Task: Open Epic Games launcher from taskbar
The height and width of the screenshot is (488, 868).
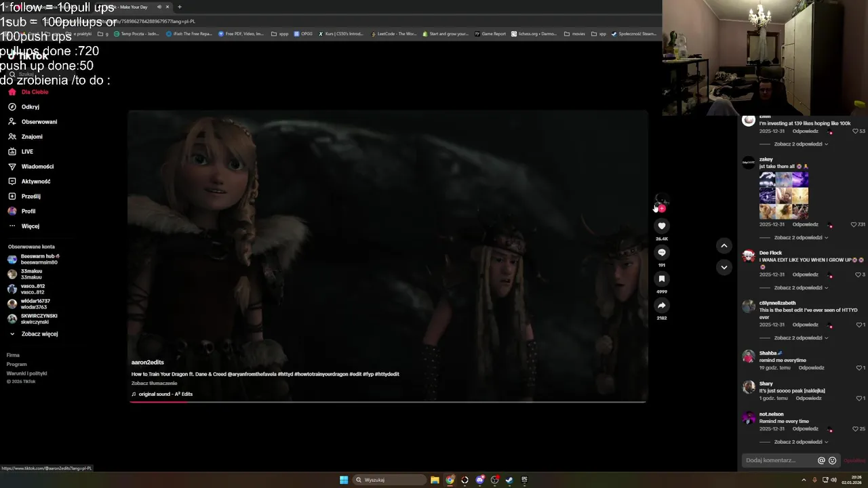Action: click(x=524, y=480)
